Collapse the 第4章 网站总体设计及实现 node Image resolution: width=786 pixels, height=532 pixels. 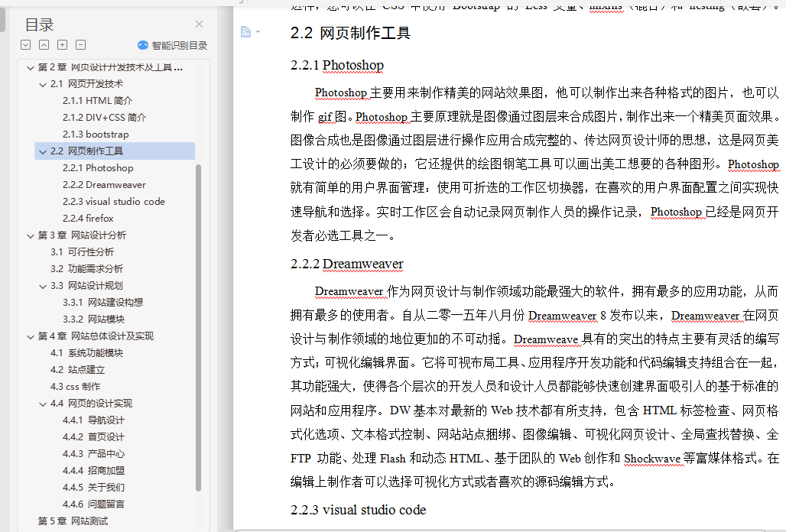(31, 337)
